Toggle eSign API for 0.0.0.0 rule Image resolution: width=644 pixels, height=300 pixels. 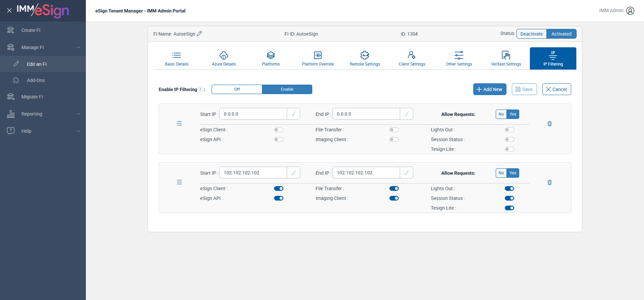pos(279,139)
